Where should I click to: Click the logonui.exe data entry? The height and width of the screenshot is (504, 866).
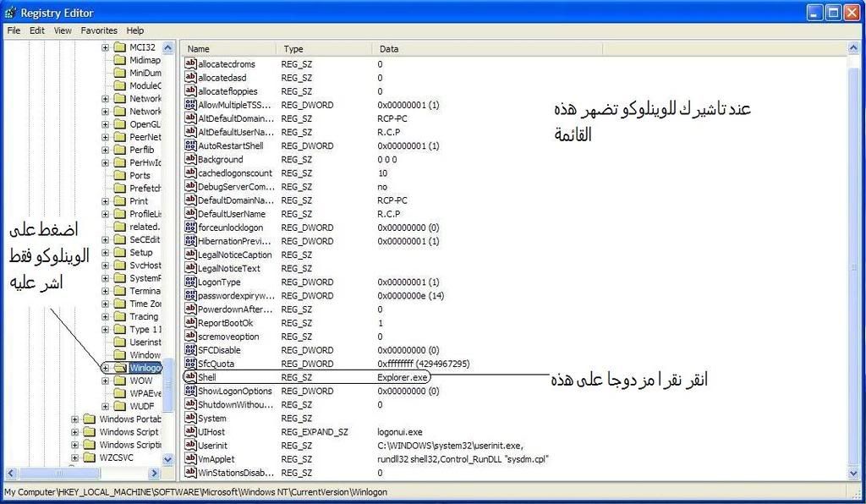coord(400,431)
